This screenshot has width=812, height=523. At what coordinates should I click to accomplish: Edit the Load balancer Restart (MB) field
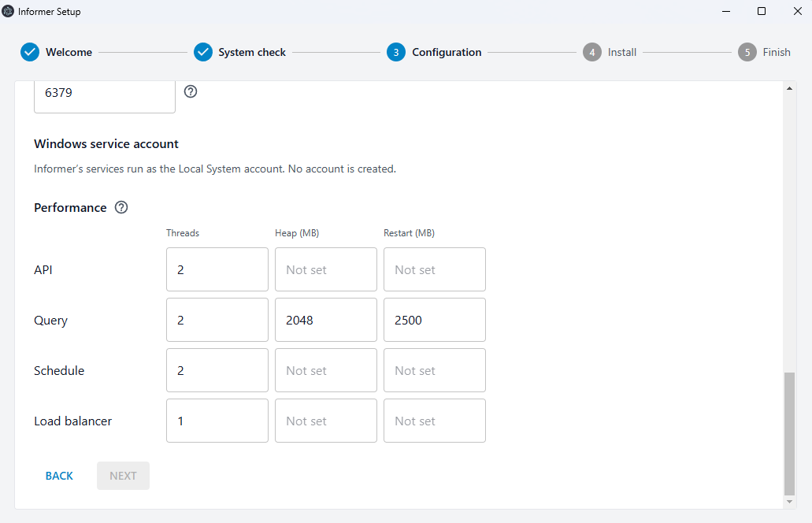click(435, 421)
